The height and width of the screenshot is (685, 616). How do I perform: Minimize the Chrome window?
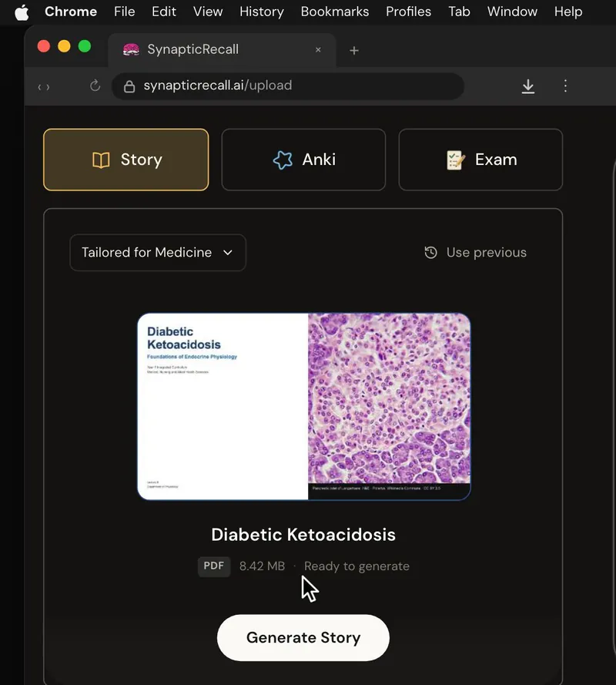coord(64,46)
